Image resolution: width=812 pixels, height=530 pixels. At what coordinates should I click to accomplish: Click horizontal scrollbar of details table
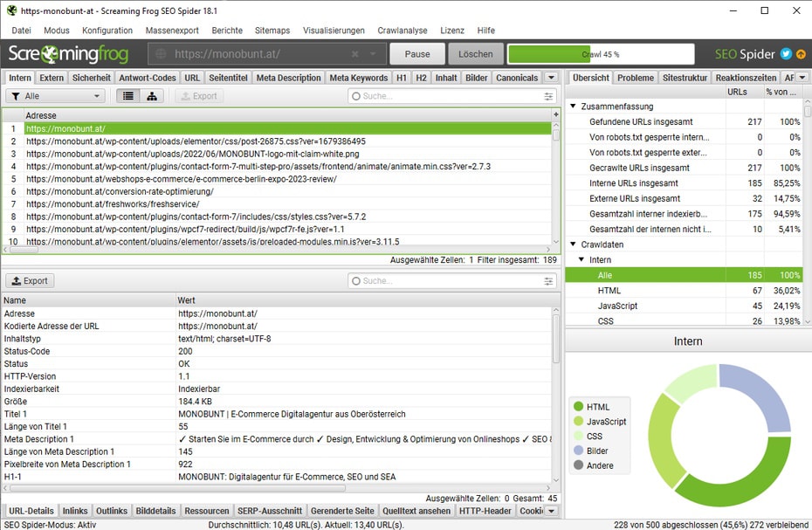[x=177, y=488]
